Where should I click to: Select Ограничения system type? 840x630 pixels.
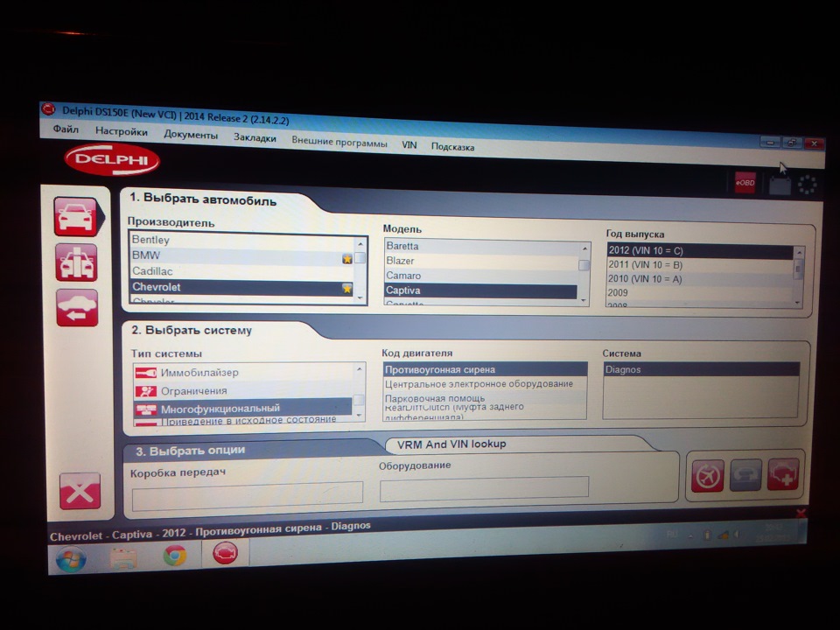coord(243,390)
